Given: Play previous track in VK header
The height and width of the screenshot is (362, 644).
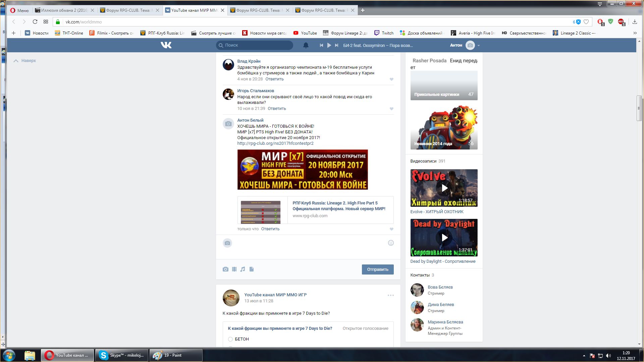Looking at the screenshot, I should 321,45.
